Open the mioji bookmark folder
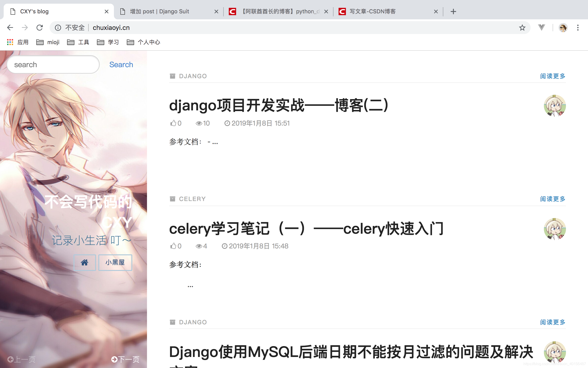 click(48, 42)
